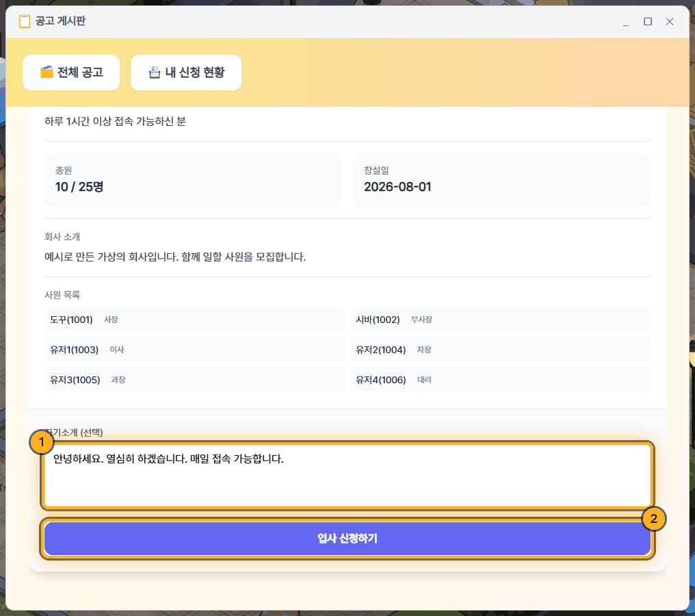Screen dimensions: 695x616
Task: Close the 공고 게시판 window
Action: pyautogui.click(x=670, y=22)
